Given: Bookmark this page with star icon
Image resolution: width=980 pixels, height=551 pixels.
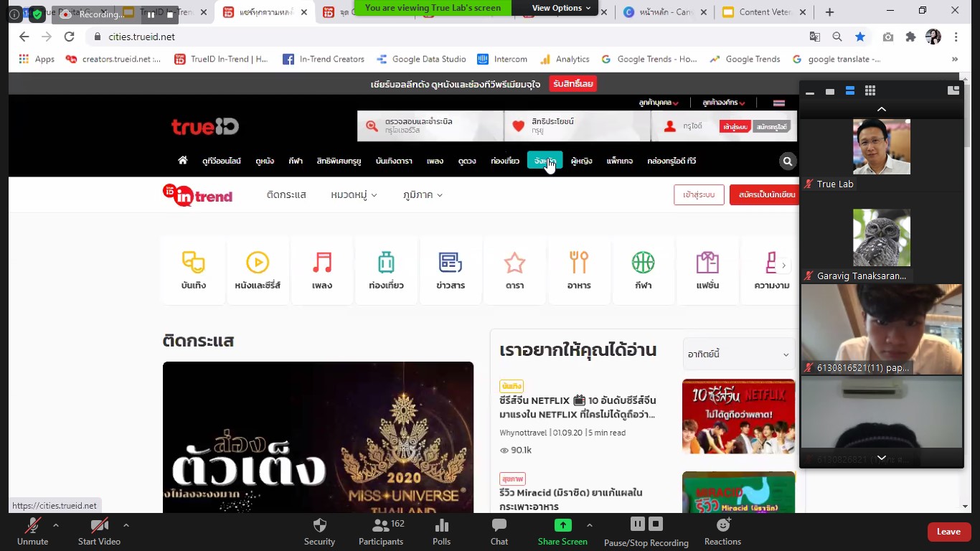Looking at the screenshot, I should pos(859,37).
